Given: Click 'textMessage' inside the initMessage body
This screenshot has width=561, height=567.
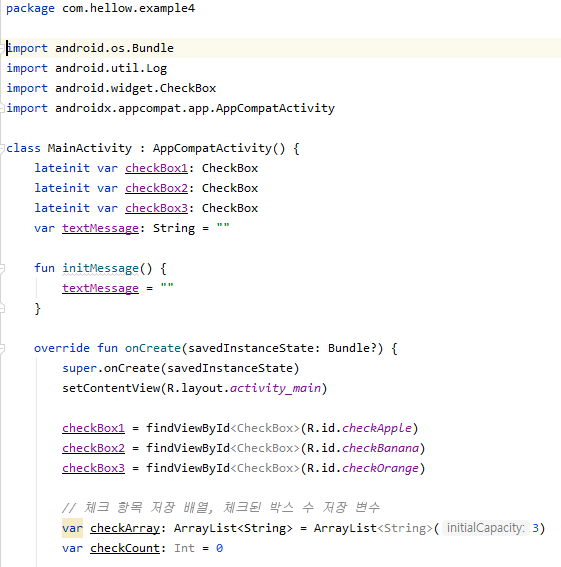Looking at the screenshot, I should [101, 288].
